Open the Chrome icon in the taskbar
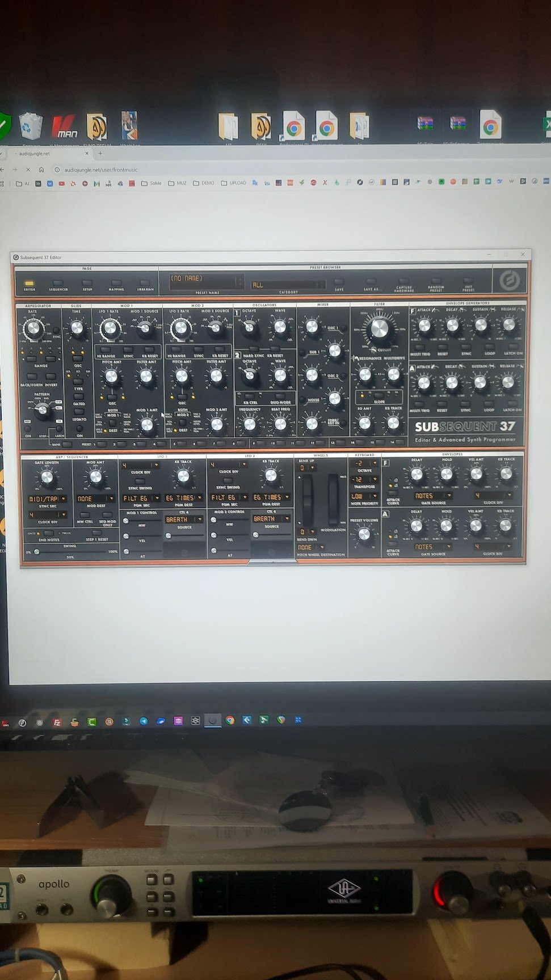 (x=230, y=720)
